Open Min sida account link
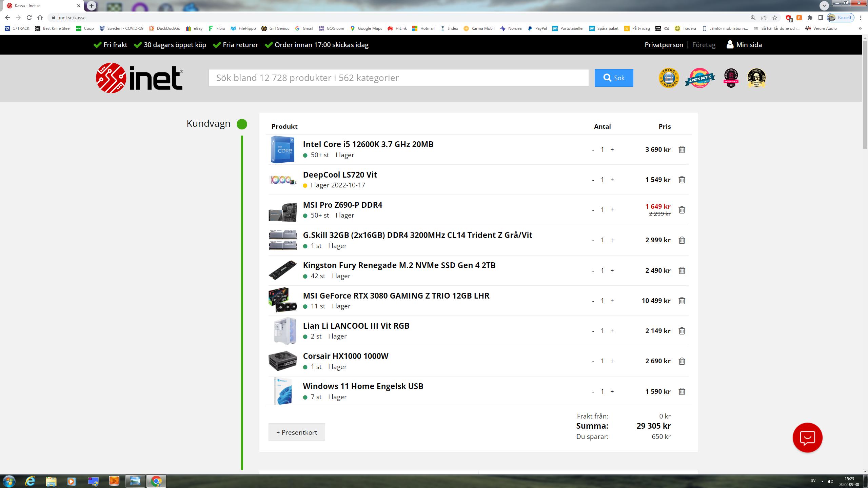The height and width of the screenshot is (488, 868). pyautogui.click(x=744, y=45)
